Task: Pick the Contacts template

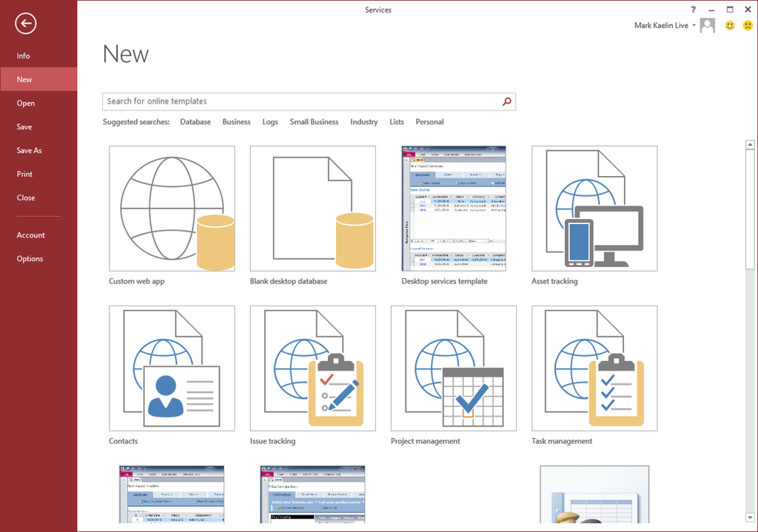Action: click(x=172, y=368)
